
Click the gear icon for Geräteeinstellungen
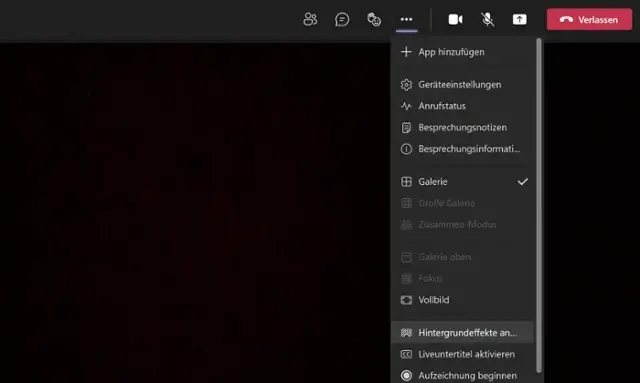coord(406,85)
